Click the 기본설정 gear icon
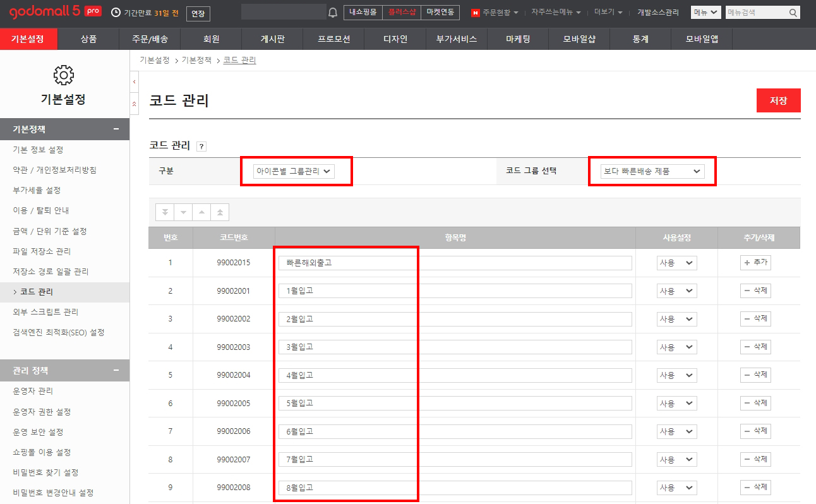This screenshot has width=816, height=504. click(x=63, y=75)
